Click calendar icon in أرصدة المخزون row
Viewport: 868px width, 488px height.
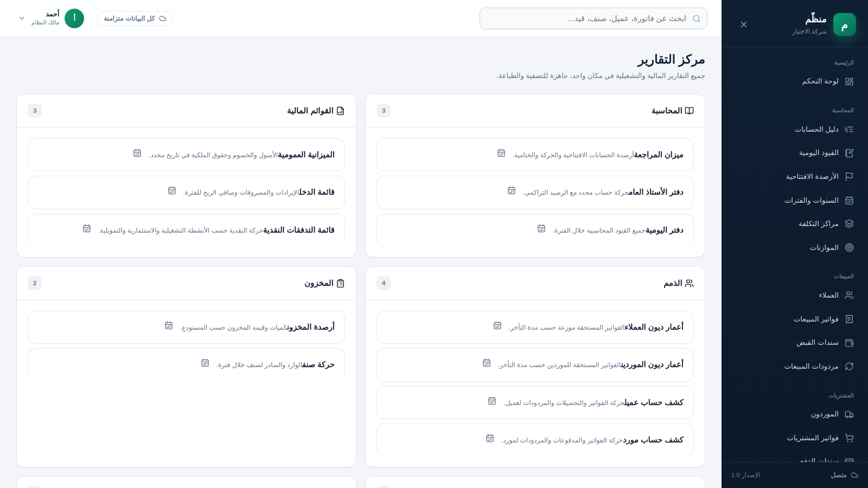(169, 325)
